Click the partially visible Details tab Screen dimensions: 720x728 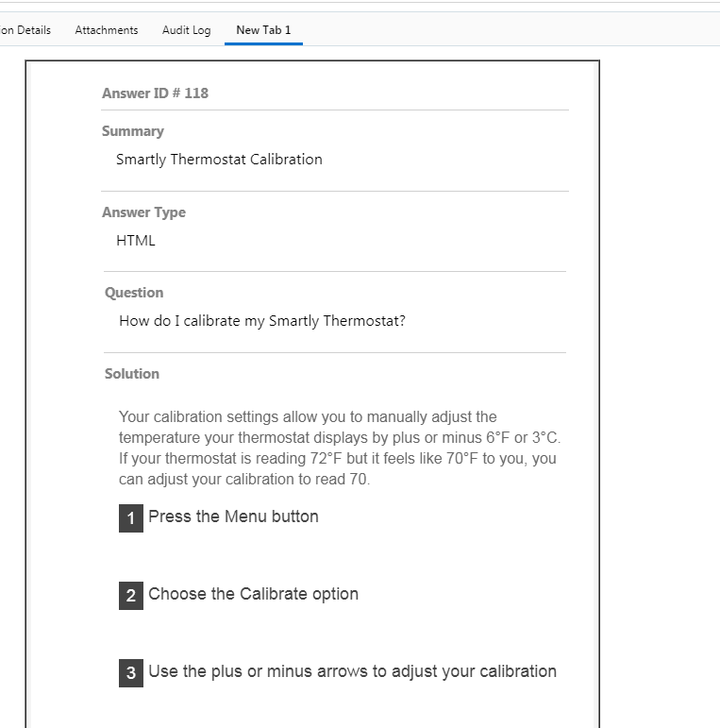pos(26,30)
